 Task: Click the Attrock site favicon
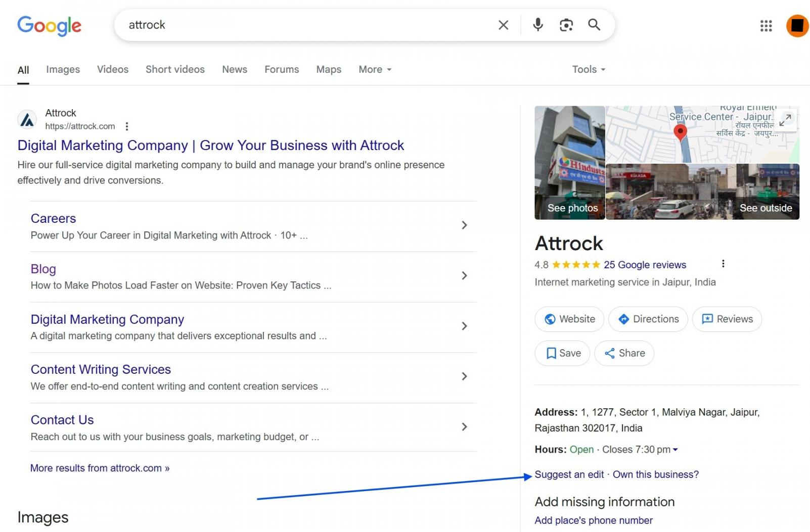[27, 120]
